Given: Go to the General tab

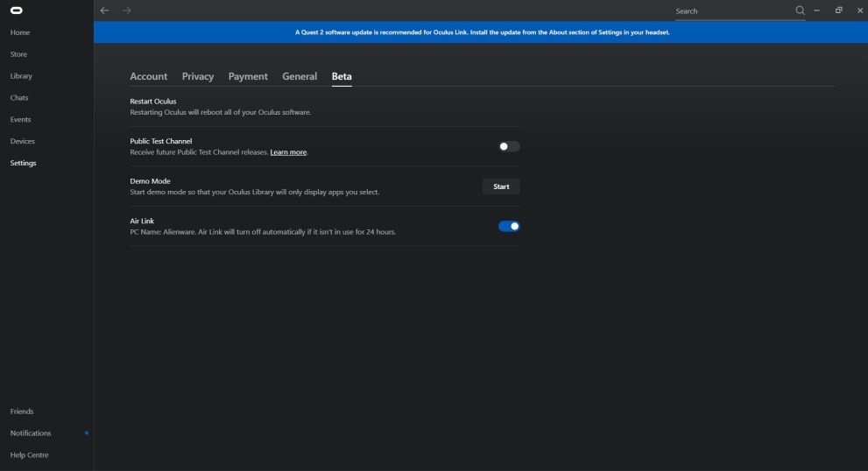Looking at the screenshot, I should pos(300,76).
